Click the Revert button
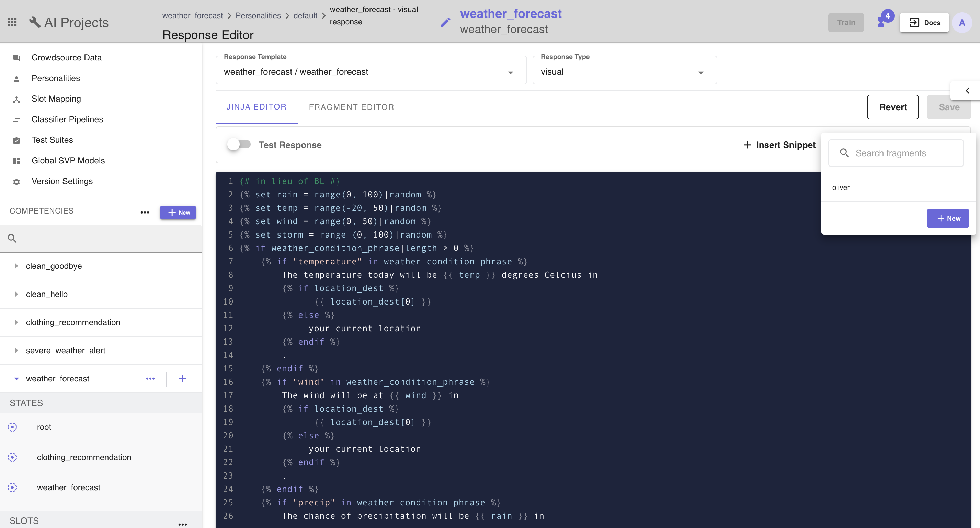Viewport: 980px width, 528px height. pyautogui.click(x=893, y=107)
